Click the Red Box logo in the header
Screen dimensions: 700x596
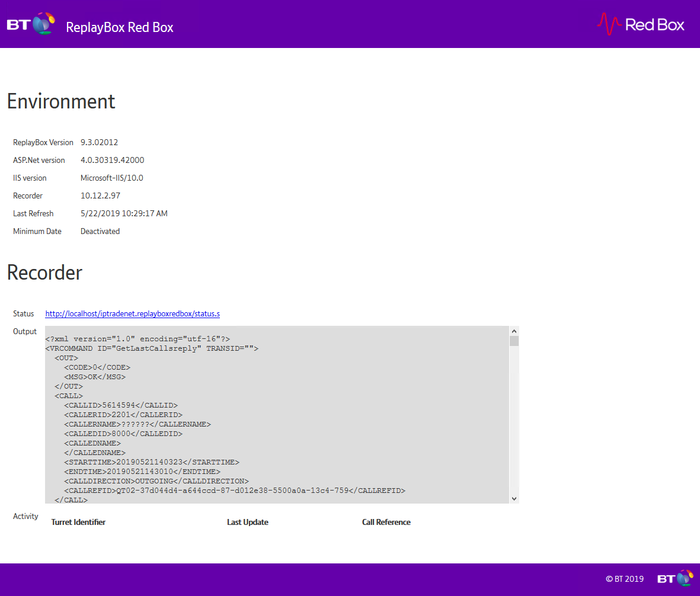click(641, 24)
